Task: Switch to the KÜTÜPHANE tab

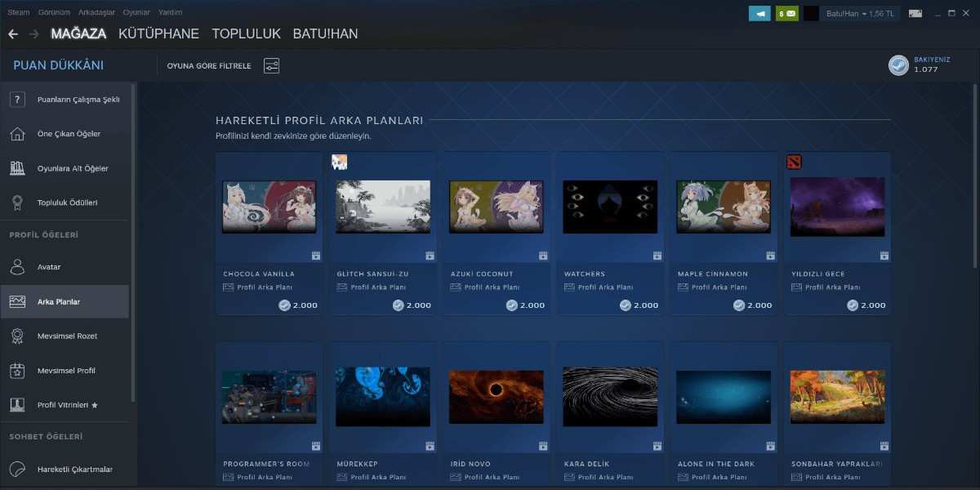Action: tap(158, 34)
